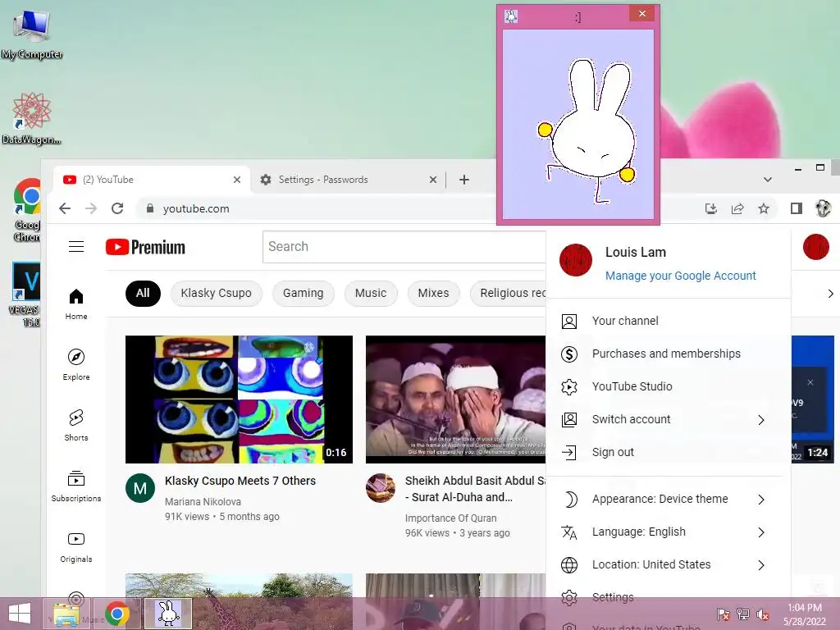Close the (2) YouTube tab
The image size is (840, 630).
tap(237, 180)
